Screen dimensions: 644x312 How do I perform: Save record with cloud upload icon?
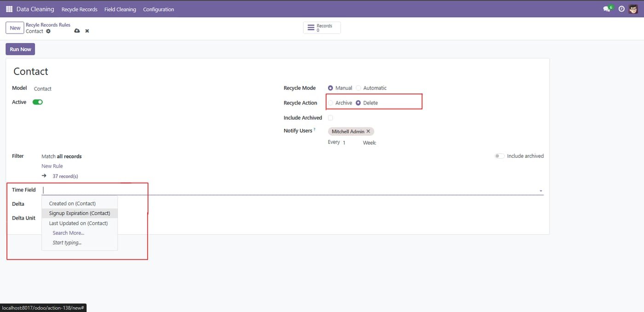click(x=77, y=31)
